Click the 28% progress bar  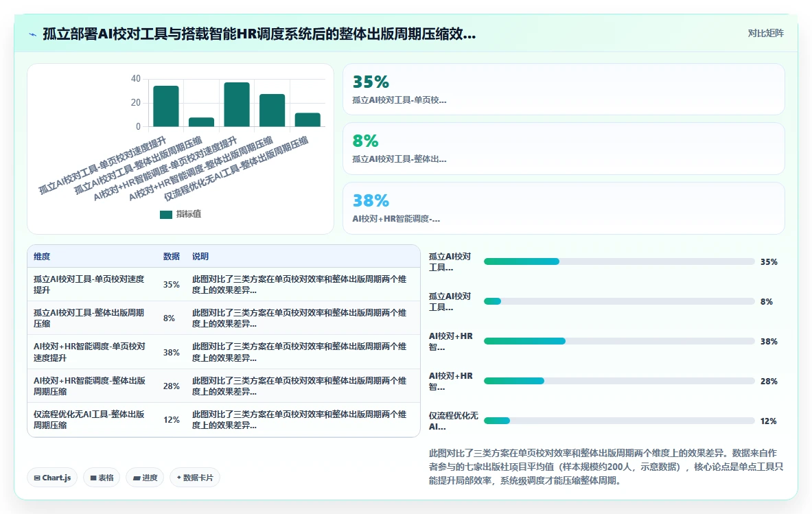[619, 381]
